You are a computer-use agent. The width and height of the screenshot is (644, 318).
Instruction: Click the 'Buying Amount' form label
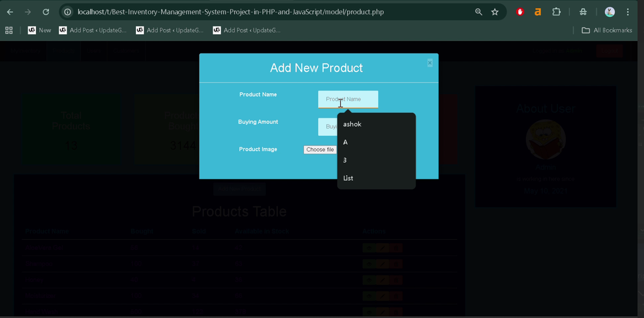pos(258,122)
